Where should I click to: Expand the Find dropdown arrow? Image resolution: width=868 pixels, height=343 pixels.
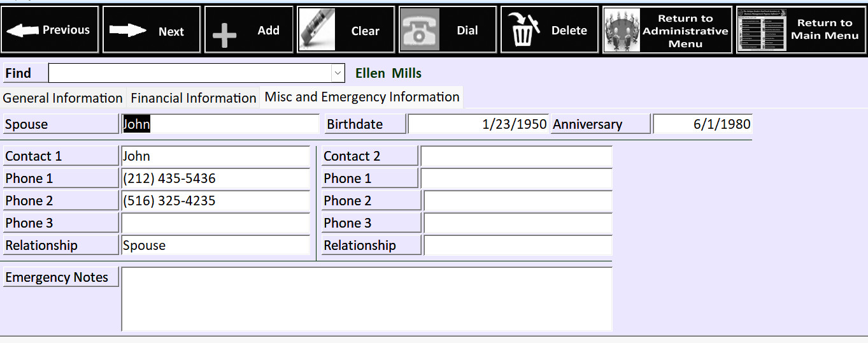tap(338, 73)
